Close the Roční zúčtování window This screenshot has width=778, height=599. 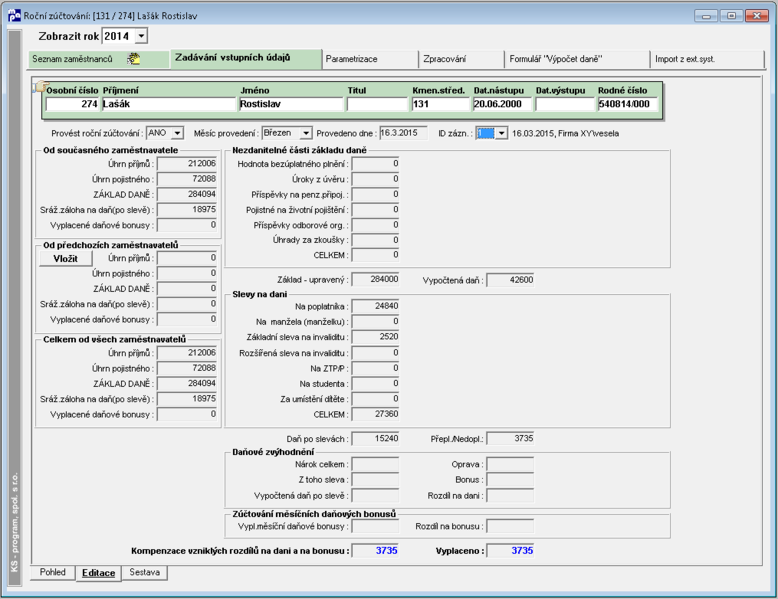click(757, 16)
